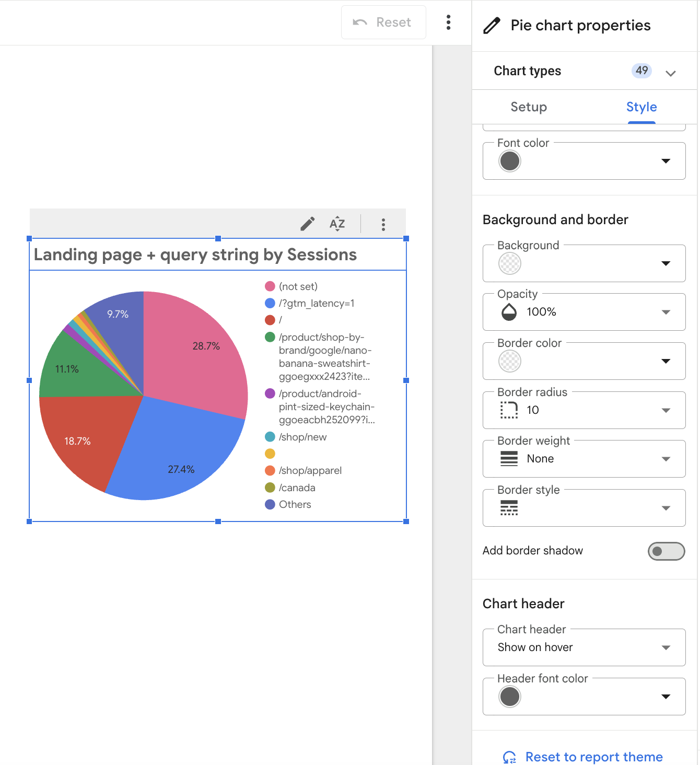Open the chart's three-dot more options
The height and width of the screenshot is (765, 700).
coord(383,225)
